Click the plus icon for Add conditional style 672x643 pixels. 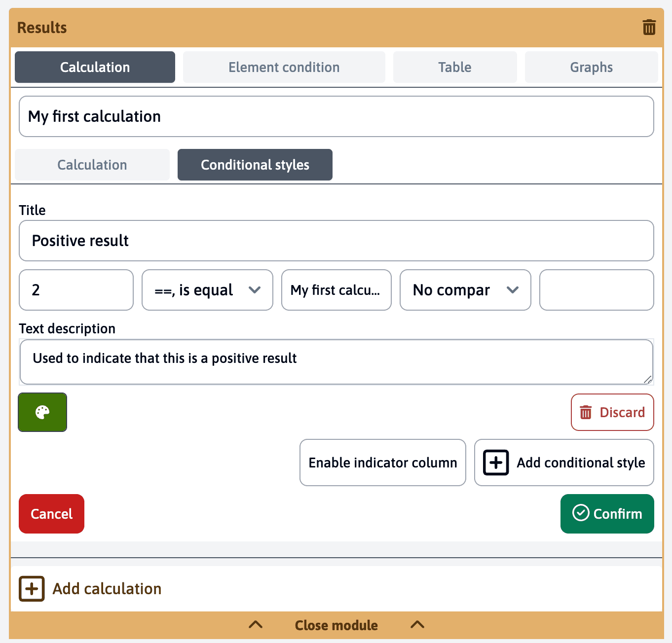click(496, 463)
